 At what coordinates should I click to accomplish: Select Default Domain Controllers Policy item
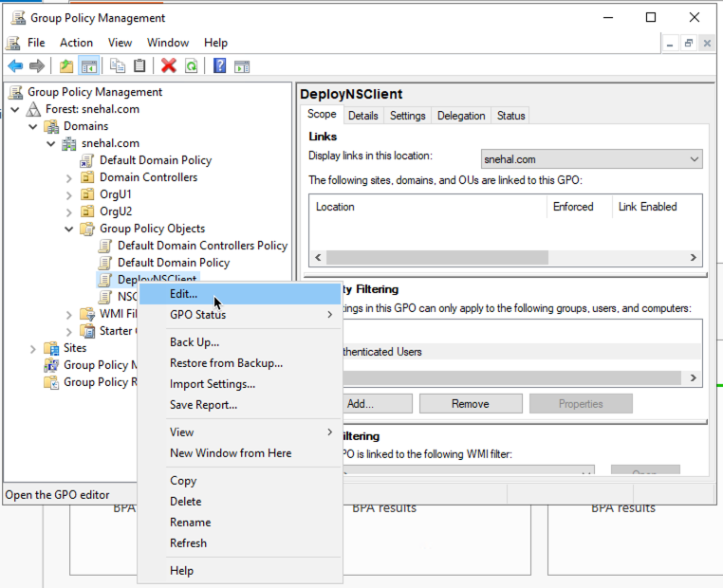tap(201, 246)
